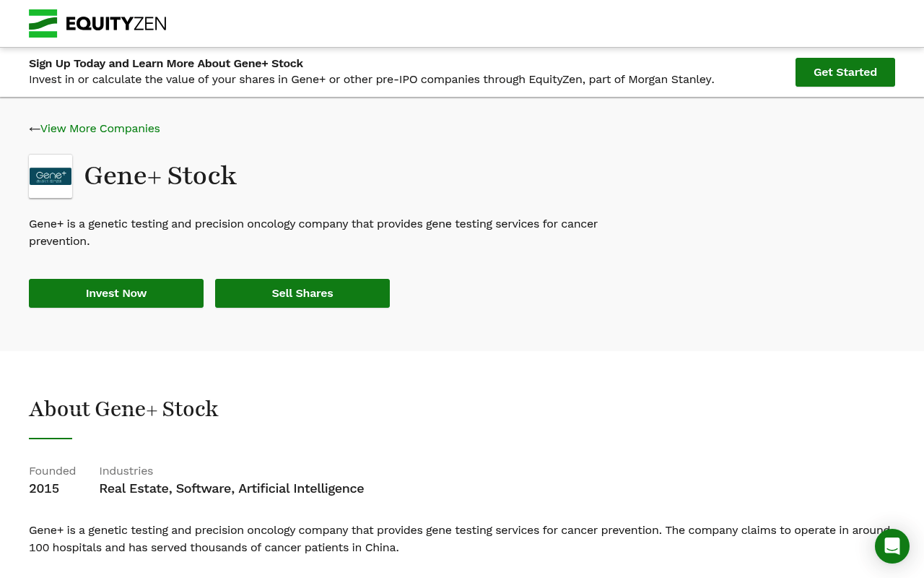Click the Founded year 2015
Viewport: 924px width, 578px height.
[44, 488]
